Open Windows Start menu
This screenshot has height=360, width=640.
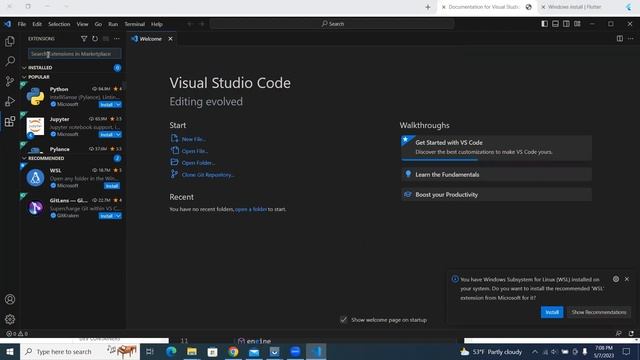tap(10, 351)
